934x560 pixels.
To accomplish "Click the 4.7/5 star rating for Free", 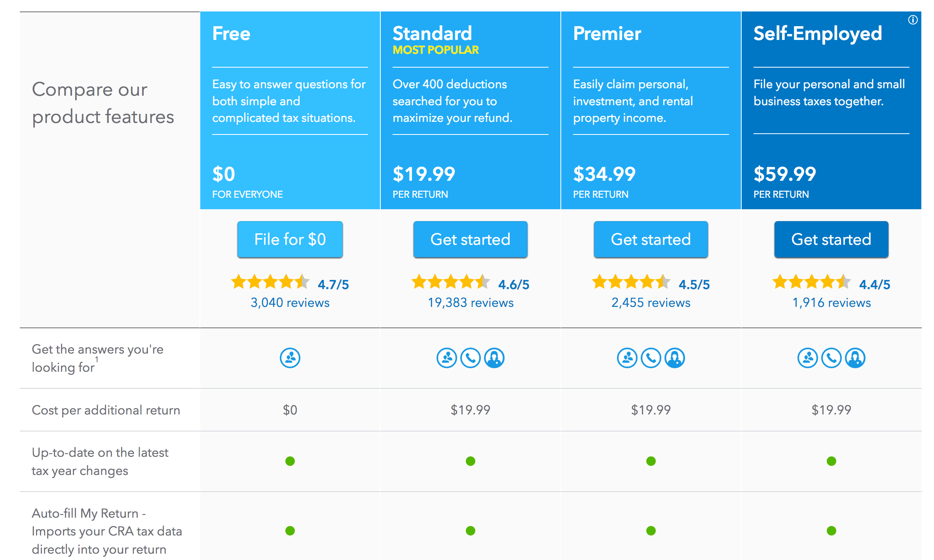I will [290, 283].
